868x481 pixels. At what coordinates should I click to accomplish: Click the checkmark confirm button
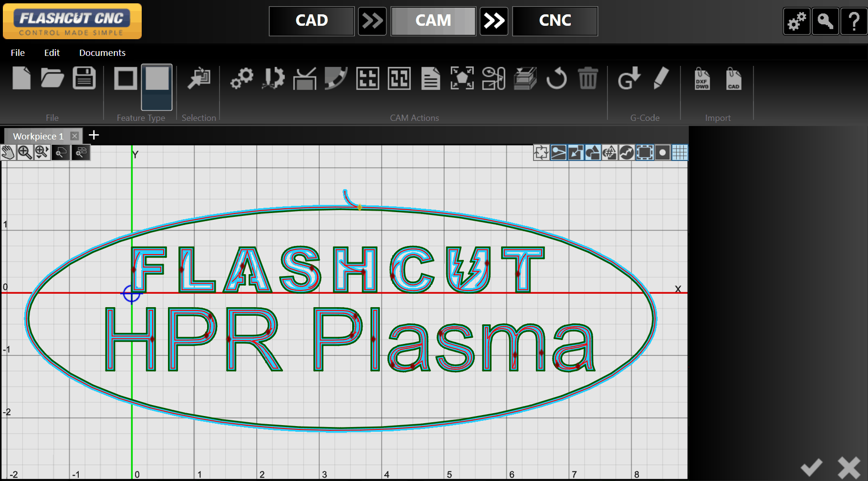coord(811,467)
